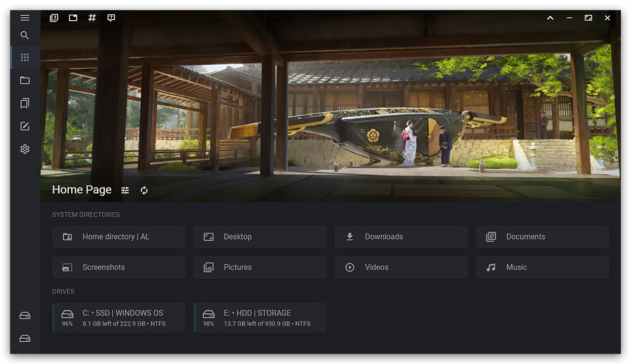Open the Dashboard bookmarks icon

pos(25,103)
